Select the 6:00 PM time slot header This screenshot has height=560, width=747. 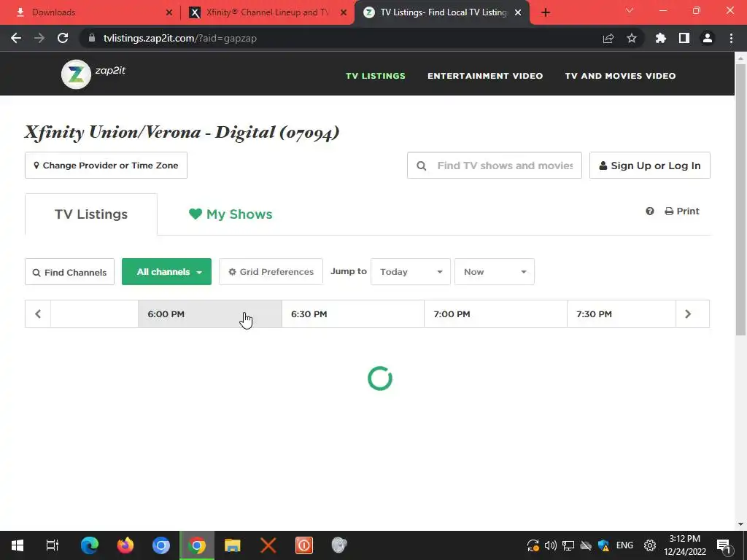[x=210, y=314]
